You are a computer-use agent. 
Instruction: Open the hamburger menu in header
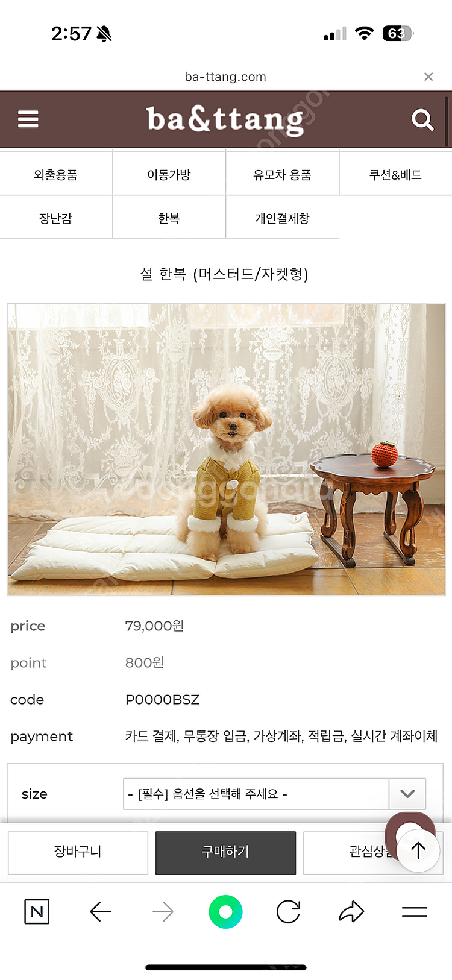click(x=28, y=119)
